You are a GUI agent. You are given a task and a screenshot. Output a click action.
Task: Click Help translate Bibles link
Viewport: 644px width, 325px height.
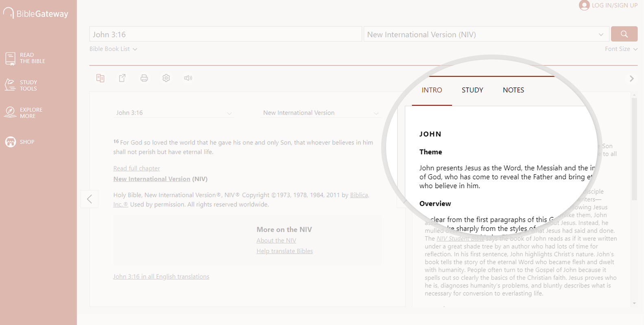[284, 251]
